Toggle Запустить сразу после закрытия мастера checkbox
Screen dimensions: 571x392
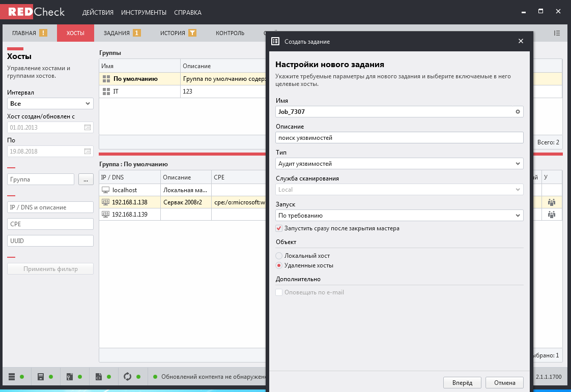[279, 228]
